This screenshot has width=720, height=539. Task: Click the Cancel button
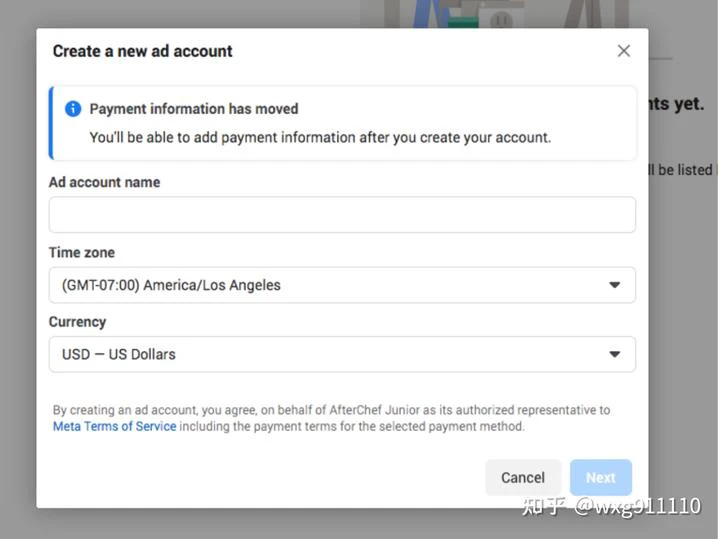click(x=523, y=477)
